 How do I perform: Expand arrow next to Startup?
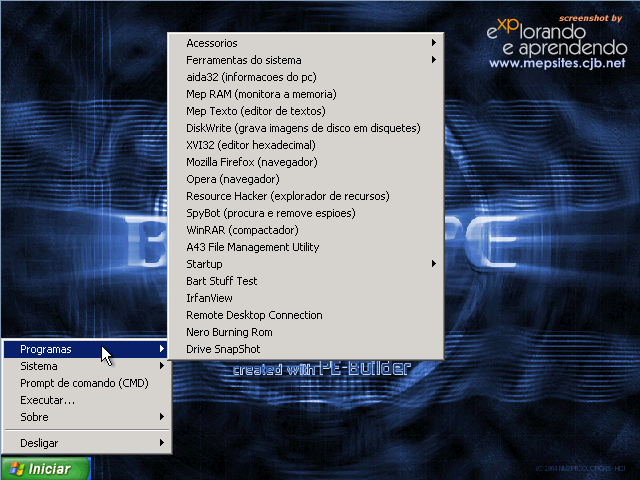433,264
